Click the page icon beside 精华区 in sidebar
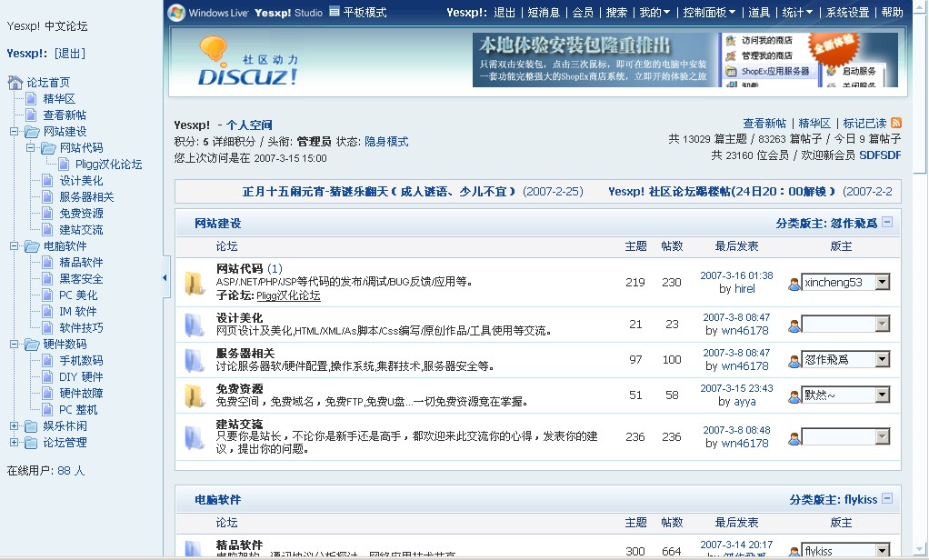This screenshot has width=929, height=560. pos(32,98)
